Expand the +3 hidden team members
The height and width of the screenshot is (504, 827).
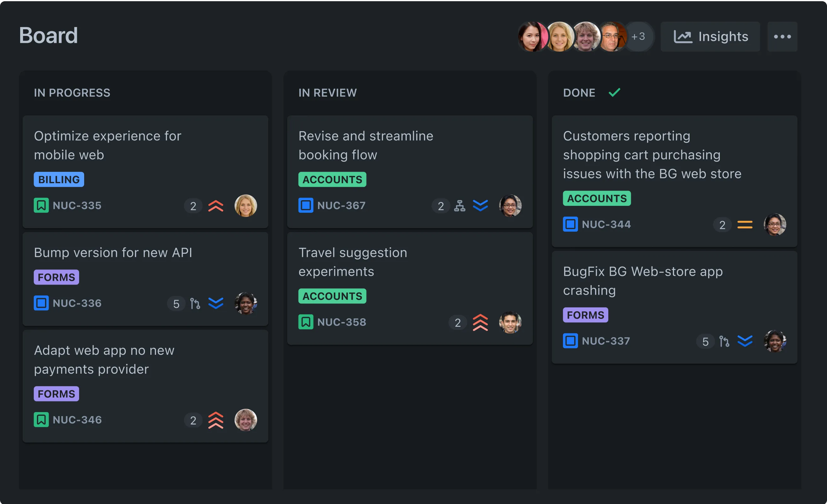[x=638, y=36]
